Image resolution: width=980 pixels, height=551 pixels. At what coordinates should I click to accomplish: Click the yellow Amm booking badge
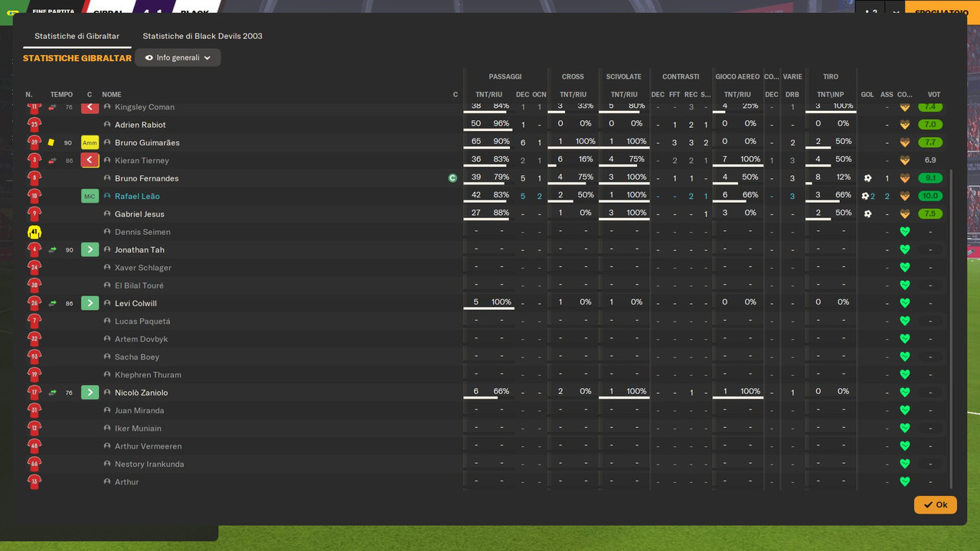(x=90, y=142)
